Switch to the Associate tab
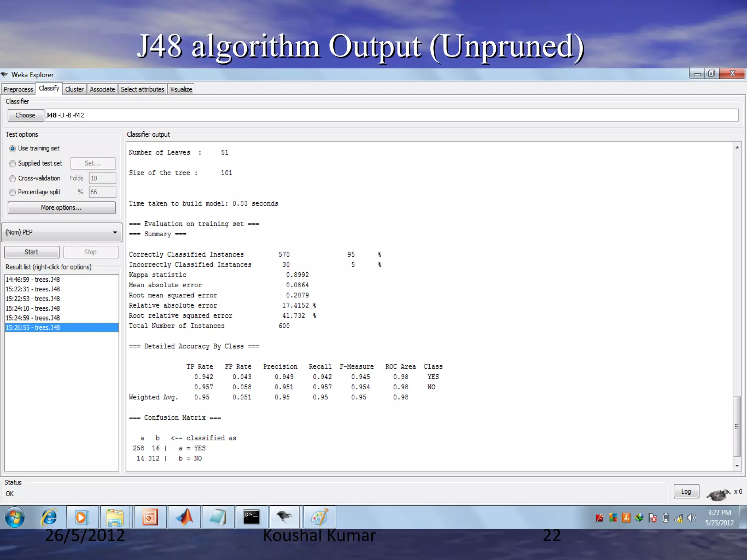The image size is (747, 560). [102, 89]
